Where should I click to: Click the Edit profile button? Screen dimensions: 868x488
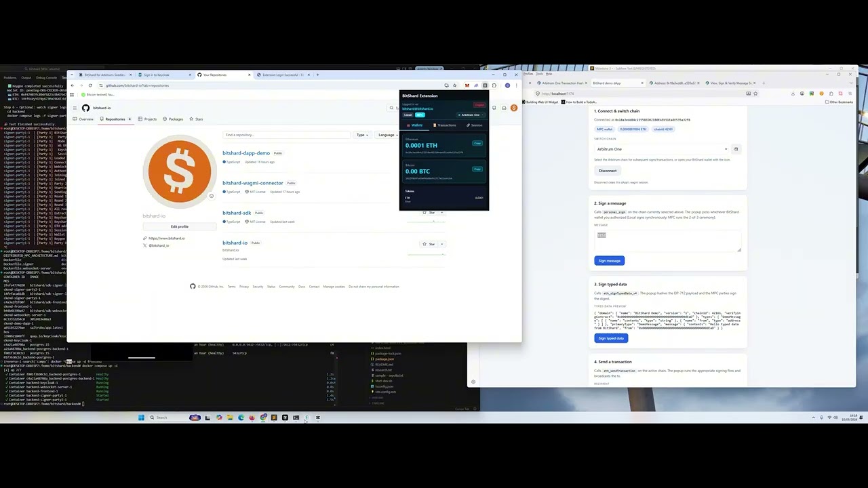click(x=179, y=226)
